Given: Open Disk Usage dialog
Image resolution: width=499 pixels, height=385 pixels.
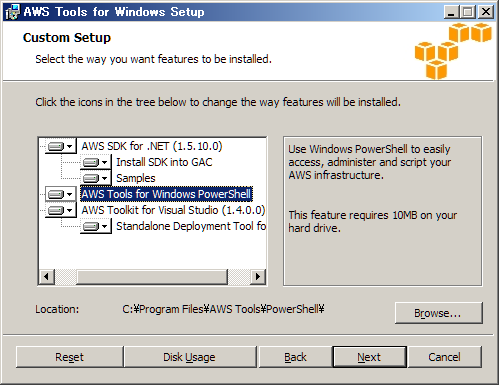Looking at the screenshot, I should [x=190, y=357].
